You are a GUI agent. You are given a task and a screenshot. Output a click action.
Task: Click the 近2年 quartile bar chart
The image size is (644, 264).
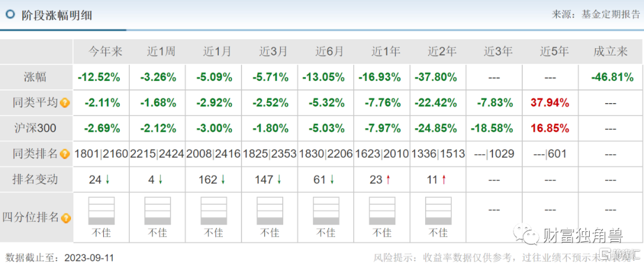click(438, 210)
